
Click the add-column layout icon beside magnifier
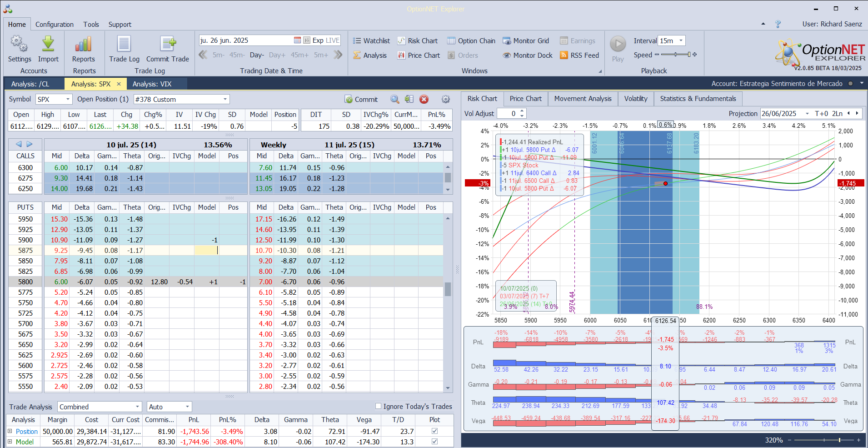click(409, 99)
